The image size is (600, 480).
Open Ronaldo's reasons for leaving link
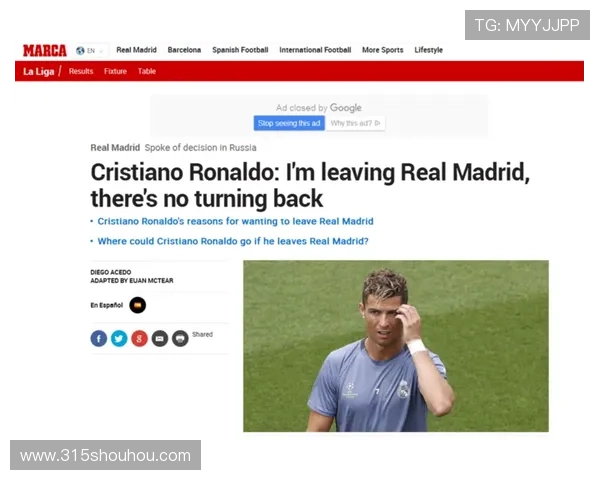(235, 221)
